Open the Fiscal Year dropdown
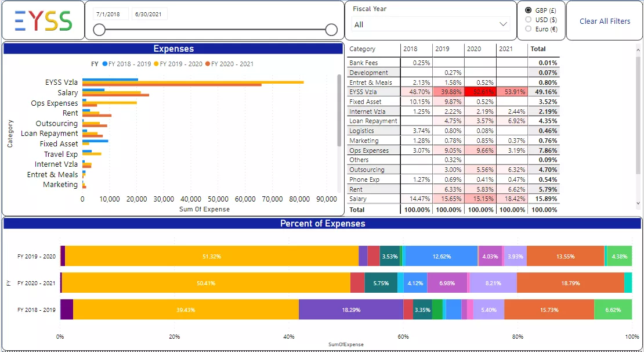Viewport: 644px width, 352px height. click(430, 24)
